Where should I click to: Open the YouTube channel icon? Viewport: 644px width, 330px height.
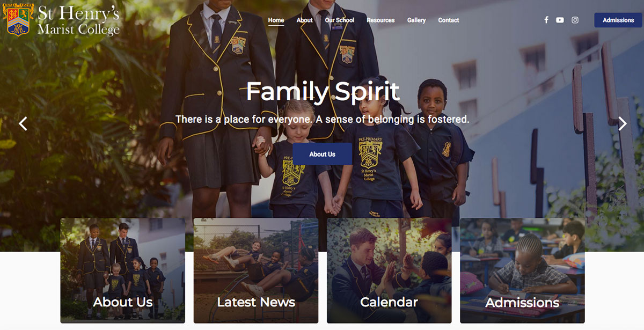(560, 20)
